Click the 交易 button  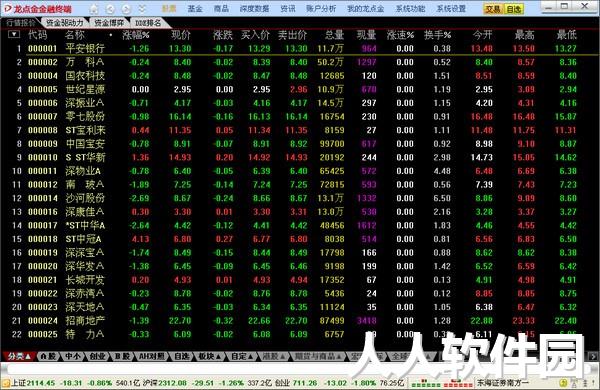coord(493,9)
